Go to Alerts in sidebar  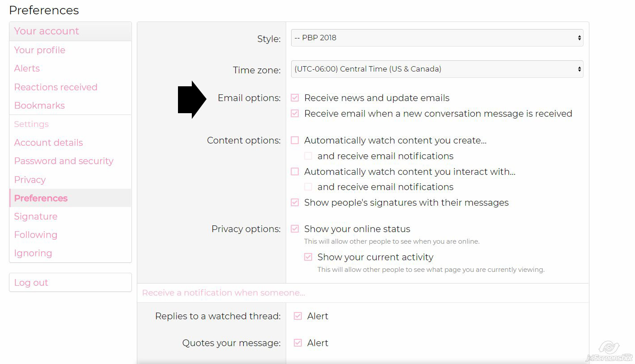(x=27, y=68)
